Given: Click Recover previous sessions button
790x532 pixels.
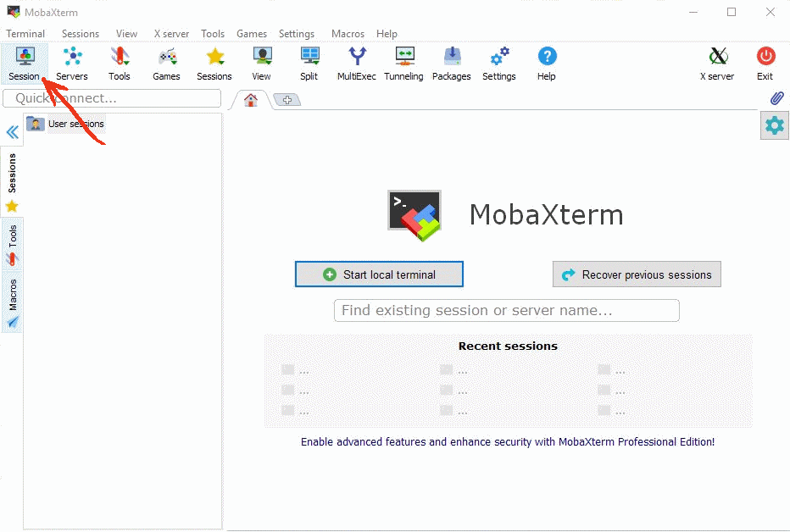Looking at the screenshot, I should [x=637, y=274].
